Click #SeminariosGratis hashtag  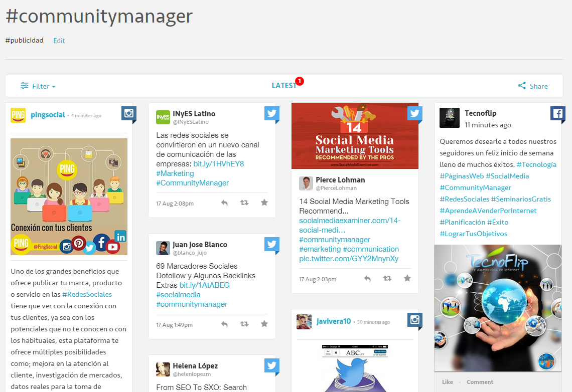pyautogui.click(x=521, y=200)
